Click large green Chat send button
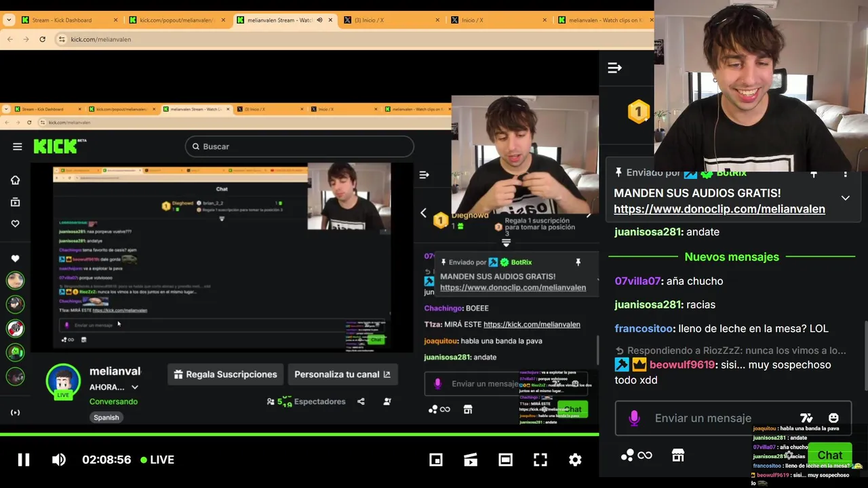Screen dimensions: 868x488 point(830,455)
